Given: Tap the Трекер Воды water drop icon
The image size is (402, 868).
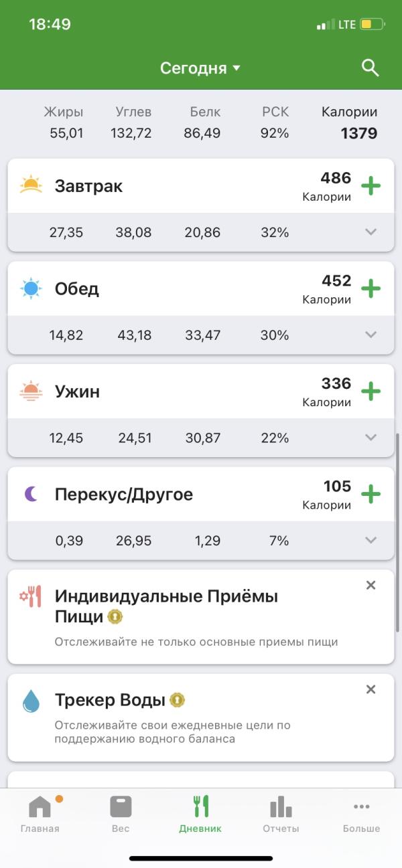Looking at the screenshot, I should pyautogui.click(x=31, y=701).
